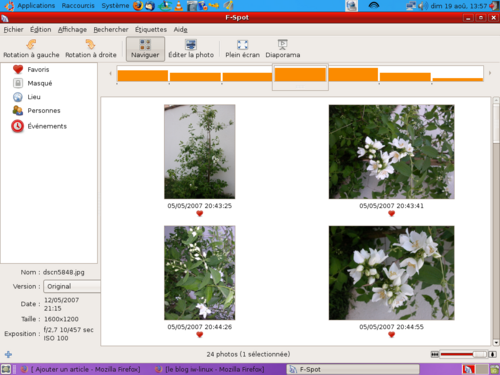Select the Masqué tag icon
The width and height of the screenshot is (500, 375).
point(18,83)
